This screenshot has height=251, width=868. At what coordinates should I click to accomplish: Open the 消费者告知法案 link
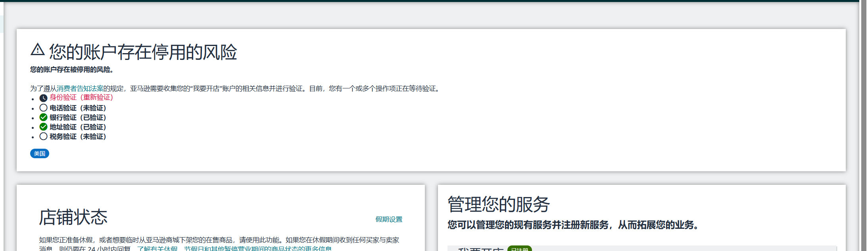(80, 88)
